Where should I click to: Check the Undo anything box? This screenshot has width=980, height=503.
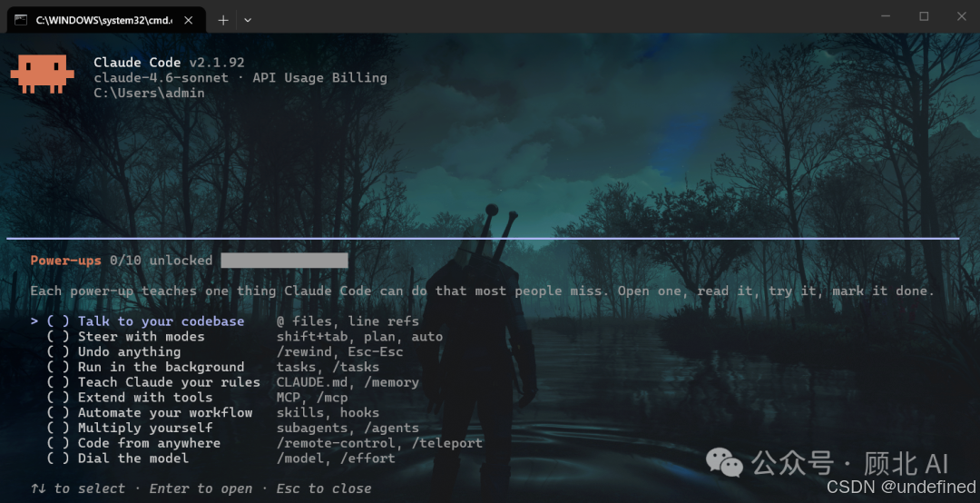[x=57, y=351]
